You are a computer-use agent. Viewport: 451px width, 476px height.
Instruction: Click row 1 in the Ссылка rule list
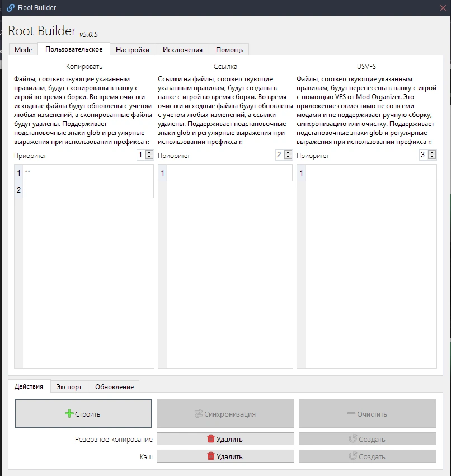[x=229, y=173]
